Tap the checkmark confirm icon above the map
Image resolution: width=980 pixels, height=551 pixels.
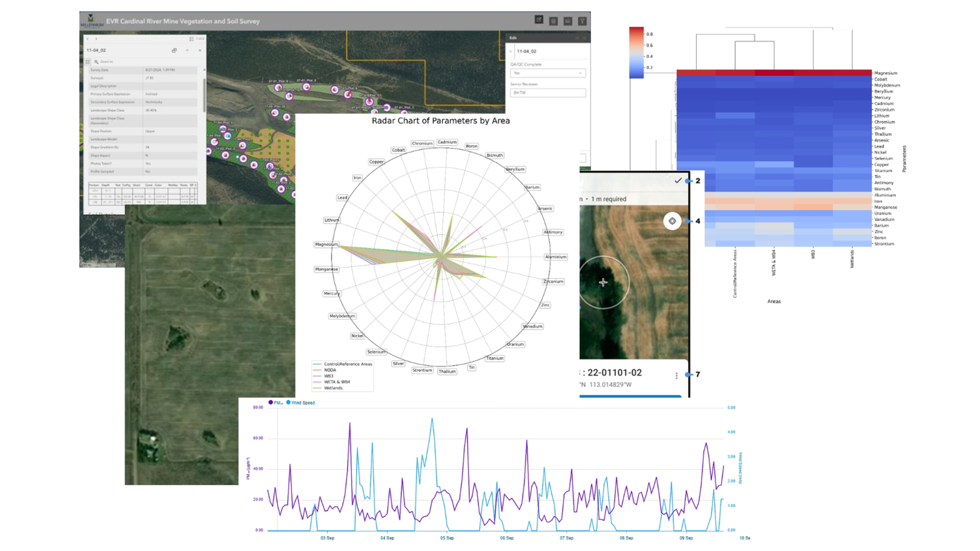click(x=678, y=181)
